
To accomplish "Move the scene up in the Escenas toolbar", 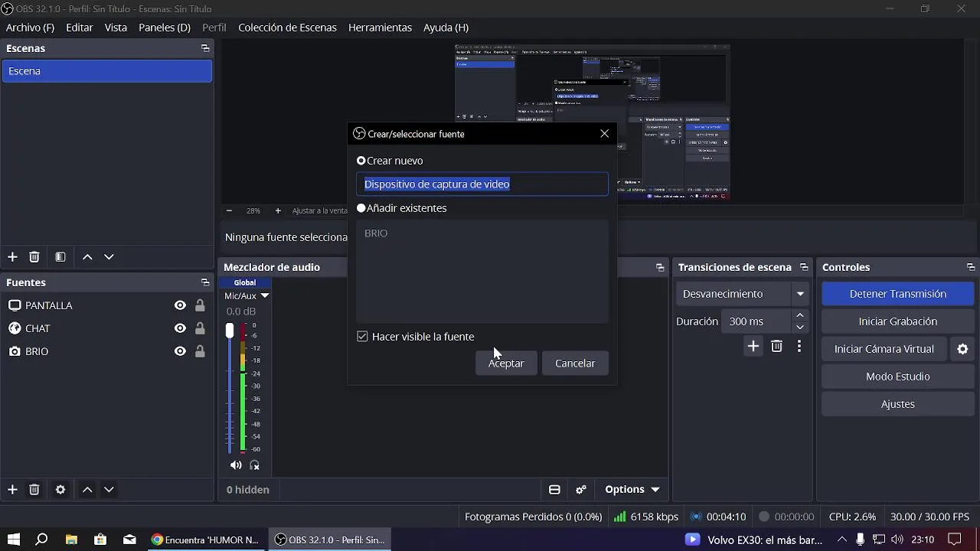I will pyautogui.click(x=87, y=257).
